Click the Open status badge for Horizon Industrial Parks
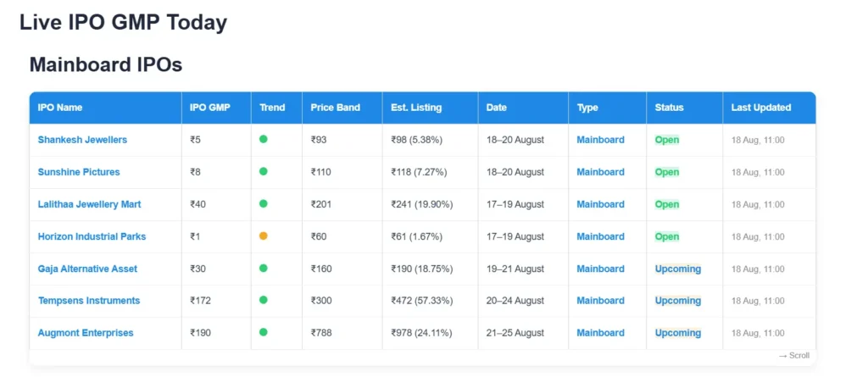 point(667,236)
